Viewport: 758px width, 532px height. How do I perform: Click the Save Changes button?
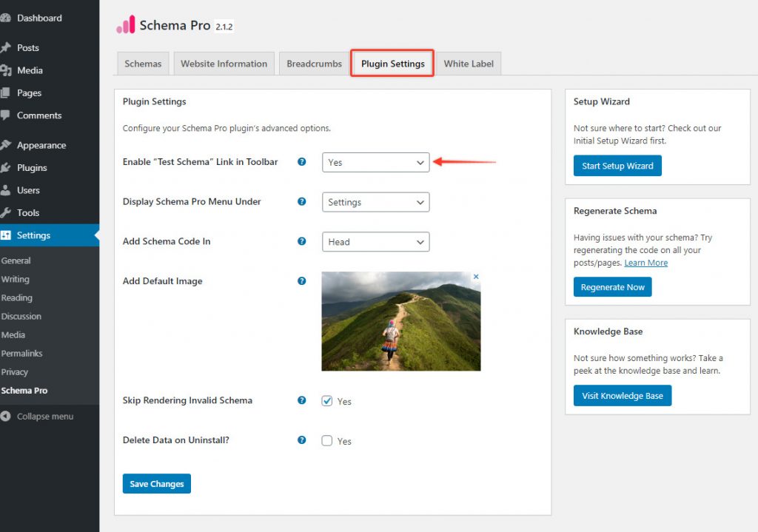[x=156, y=484]
